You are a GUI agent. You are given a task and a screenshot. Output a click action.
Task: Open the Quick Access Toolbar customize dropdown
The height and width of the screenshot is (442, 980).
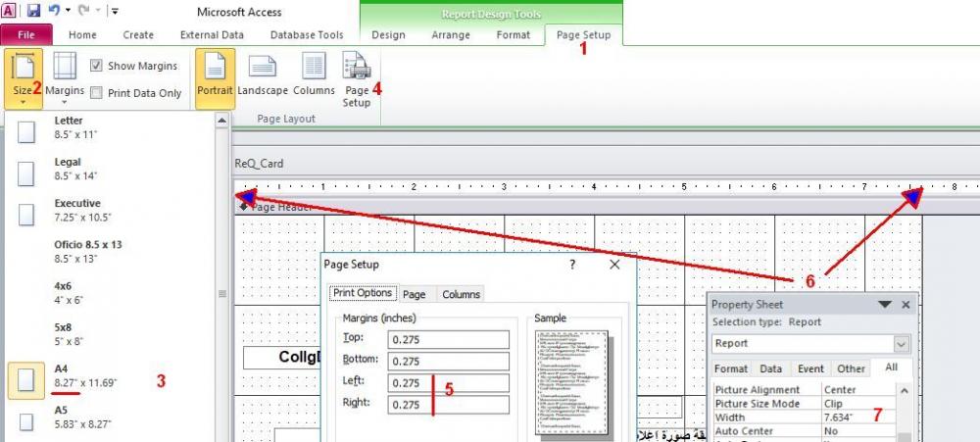tap(115, 11)
